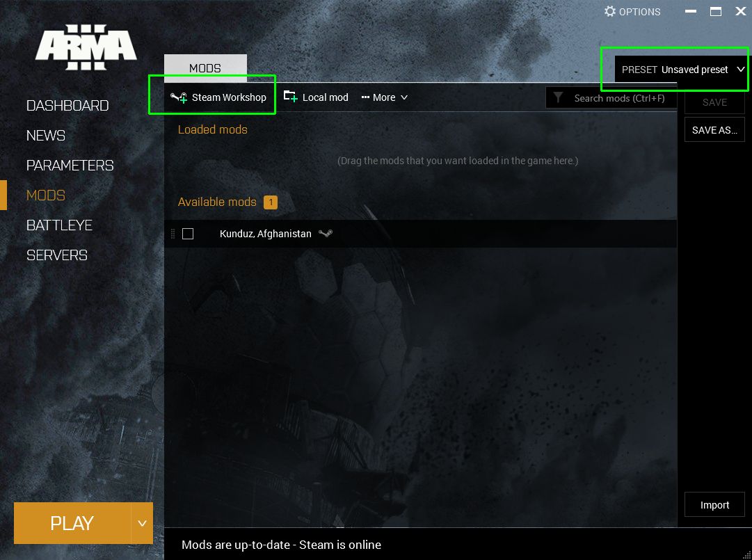The height and width of the screenshot is (560, 752).
Task: Click the Local mod folder icon
Action: pyautogui.click(x=290, y=97)
